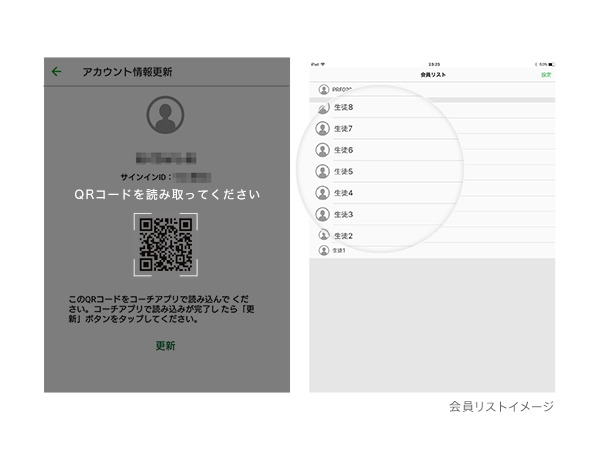Select the avatar icon beside 生徒4
600x450 pixels.
pyautogui.click(x=322, y=192)
